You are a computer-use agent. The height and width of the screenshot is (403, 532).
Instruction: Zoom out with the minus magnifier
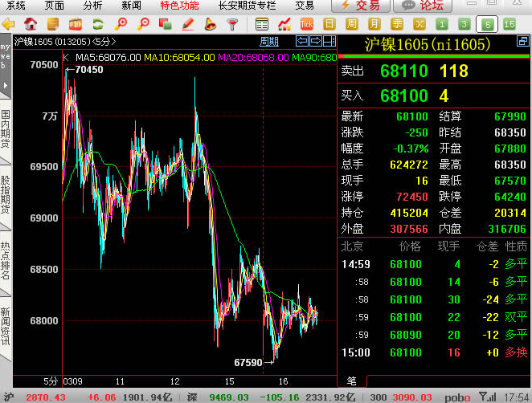point(144,24)
